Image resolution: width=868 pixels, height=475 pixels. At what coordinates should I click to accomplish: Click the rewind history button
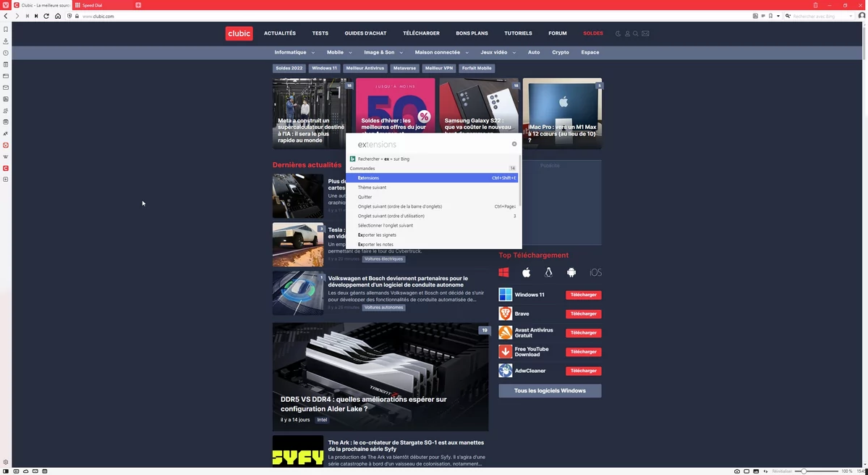[x=27, y=16]
